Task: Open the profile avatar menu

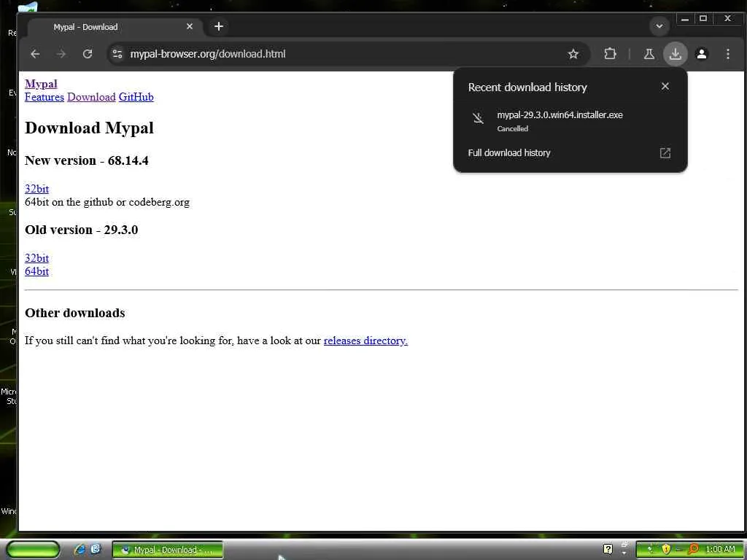Action: click(x=701, y=54)
